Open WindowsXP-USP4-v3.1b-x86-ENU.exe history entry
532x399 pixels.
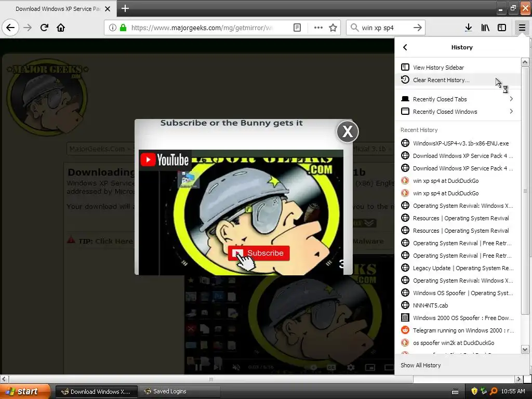tap(458, 143)
